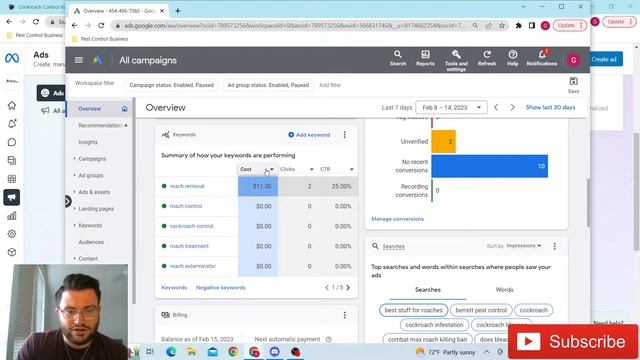Open Recommendations in the sidebar
Viewport: 640px width, 360px height.
tap(100, 125)
